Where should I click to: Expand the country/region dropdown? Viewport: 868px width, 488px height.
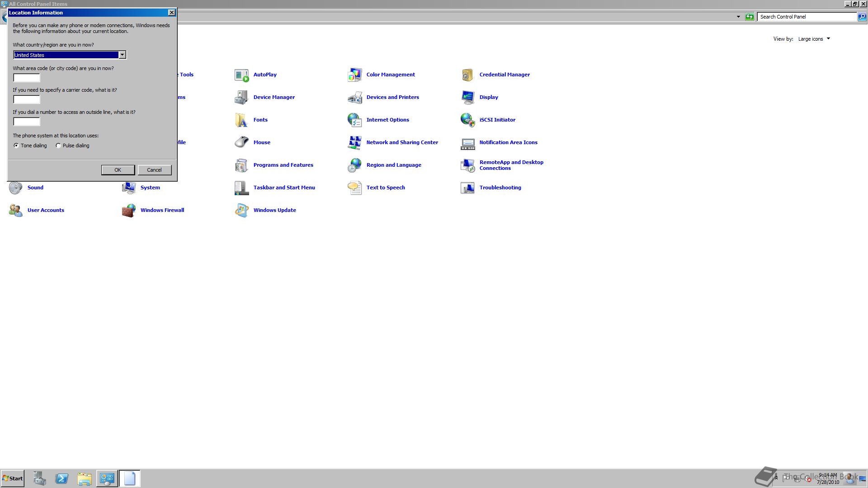coord(122,55)
